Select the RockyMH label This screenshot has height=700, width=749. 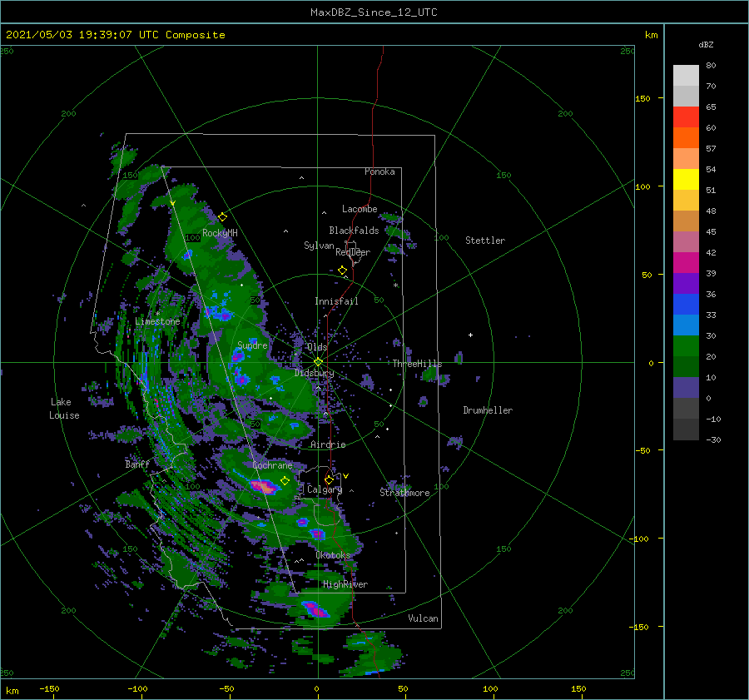click(x=220, y=233)
